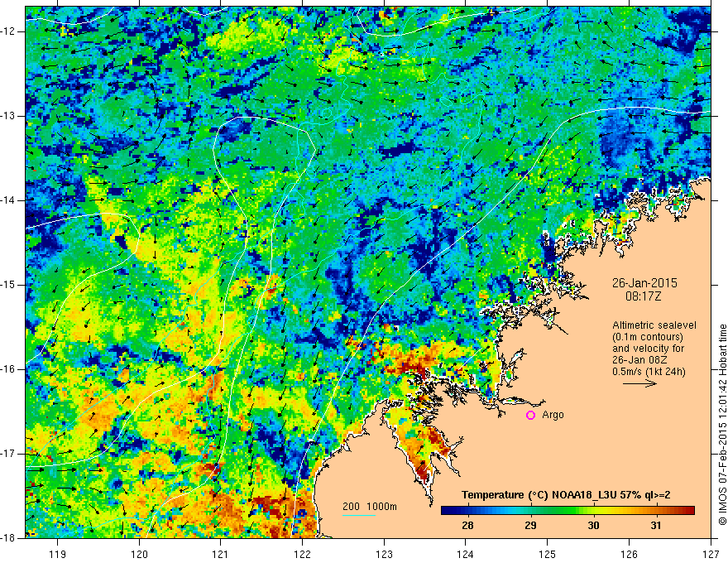Click the 0.5m/s velocity reference arrow

639,383
